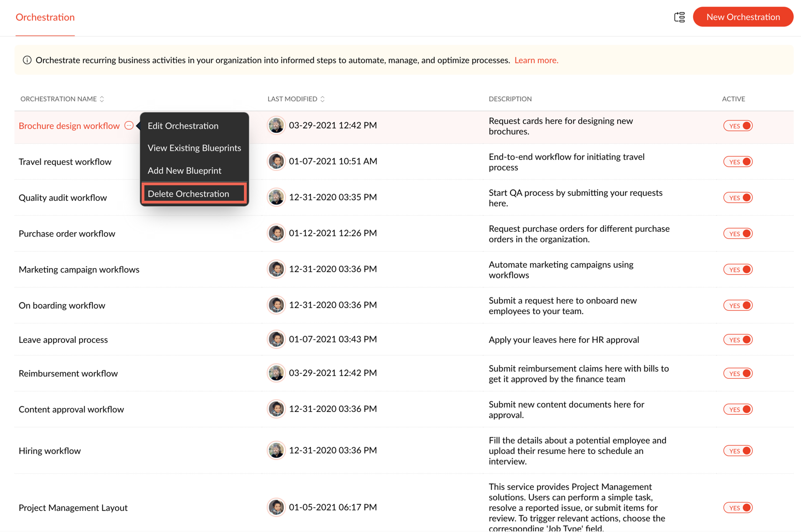Image resolution: width=801 pixels, height=532 pixels.
Task: Choose View Existing Blueprints menu entry
Action: pyautogui.click(x=194, y=148)
